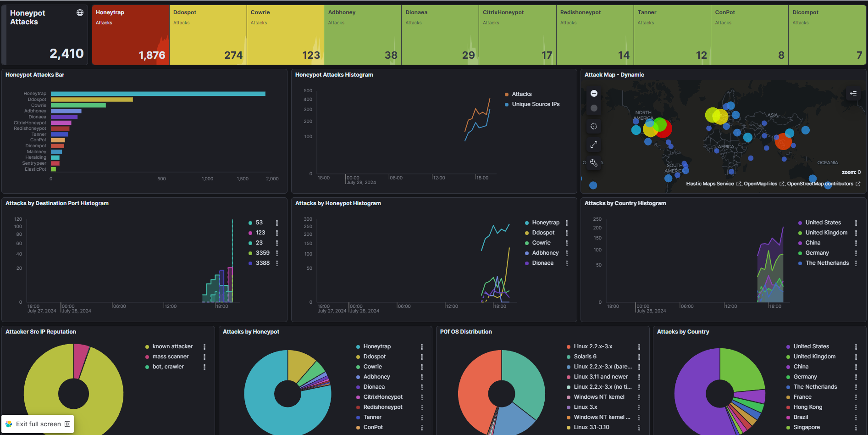Select the Dionaea attacks metric card
868x435 pixels.
coord(440,35)
